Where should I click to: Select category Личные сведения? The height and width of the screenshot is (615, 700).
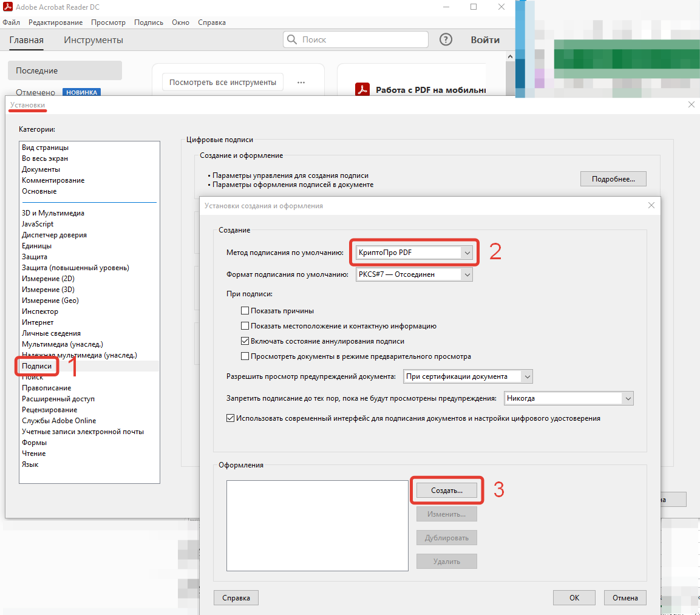(52, 333)
